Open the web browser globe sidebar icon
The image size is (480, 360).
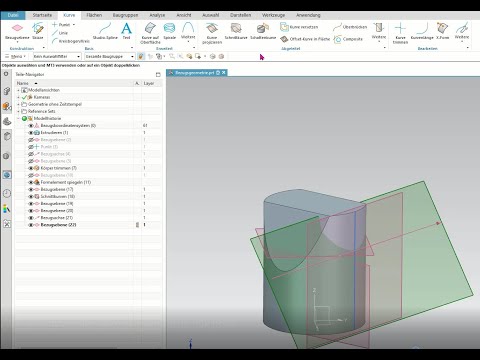7,175
